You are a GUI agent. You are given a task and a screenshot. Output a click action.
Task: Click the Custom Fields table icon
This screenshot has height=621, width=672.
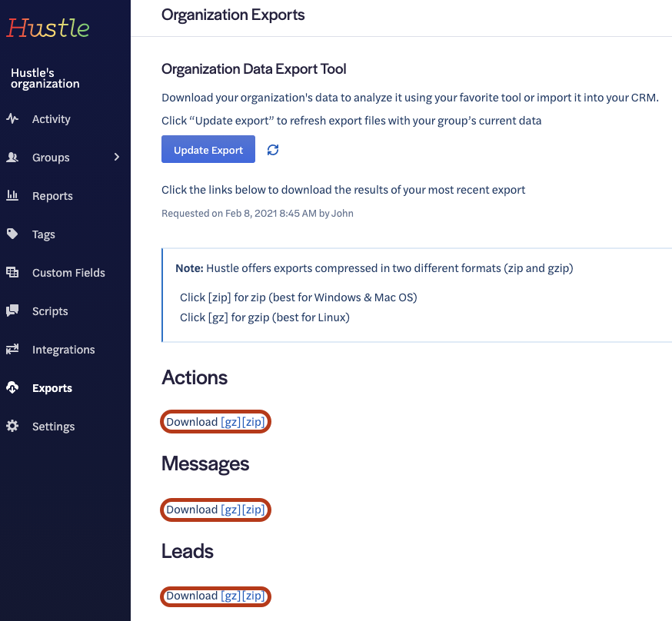[12, 273]
